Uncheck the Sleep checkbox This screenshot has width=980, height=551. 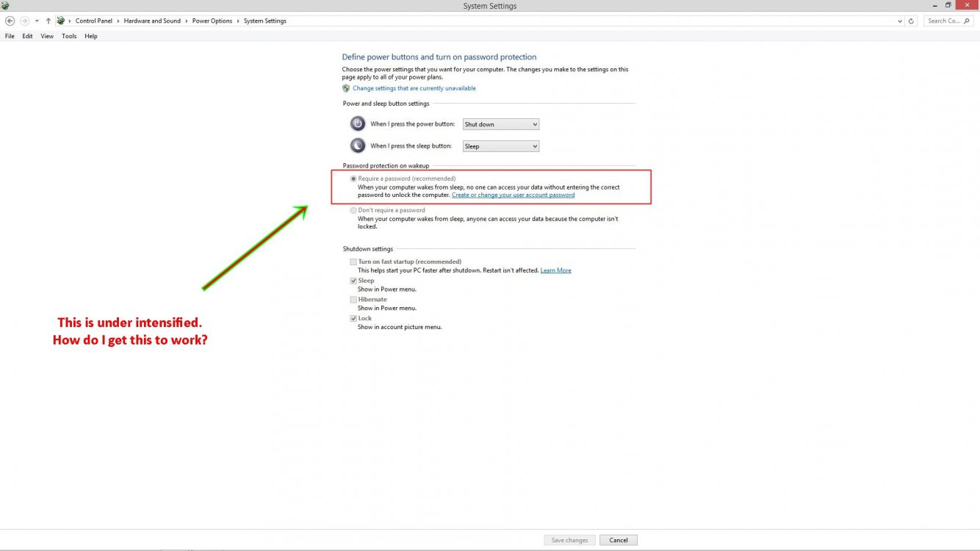click(353, 281)
